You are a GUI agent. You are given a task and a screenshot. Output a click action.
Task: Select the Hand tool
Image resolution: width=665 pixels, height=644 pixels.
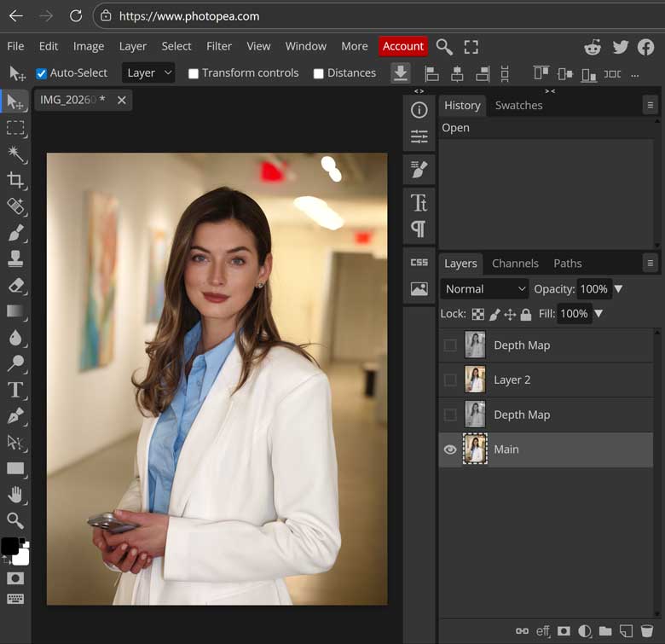[15, 495]
